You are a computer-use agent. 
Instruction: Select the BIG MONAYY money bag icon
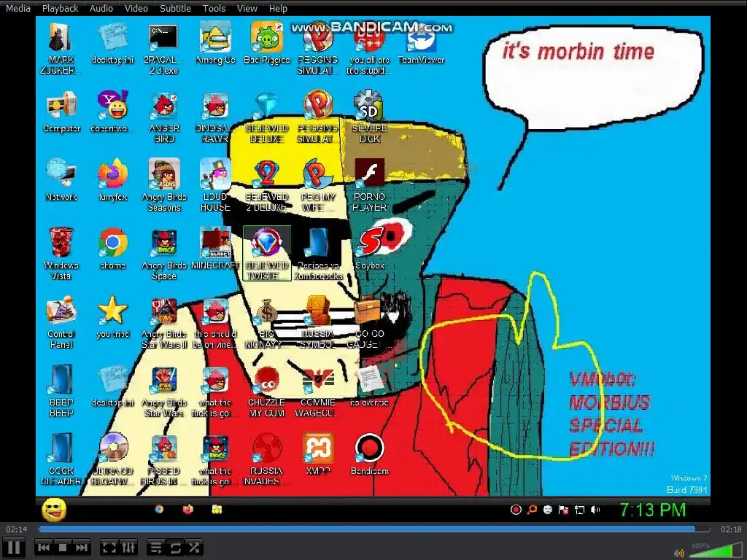(x=266, y=323)
